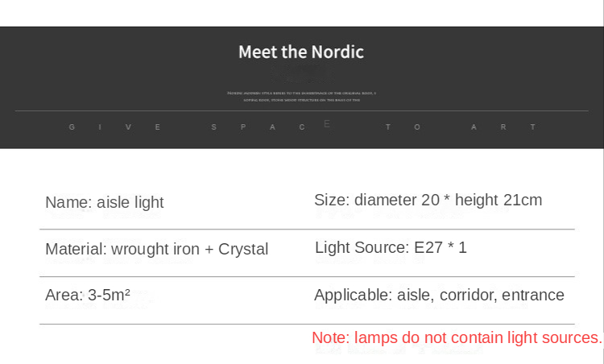This screenshot has width=604, height=364.
Task: Click the ART letters in banner
Action: point(503,127)
